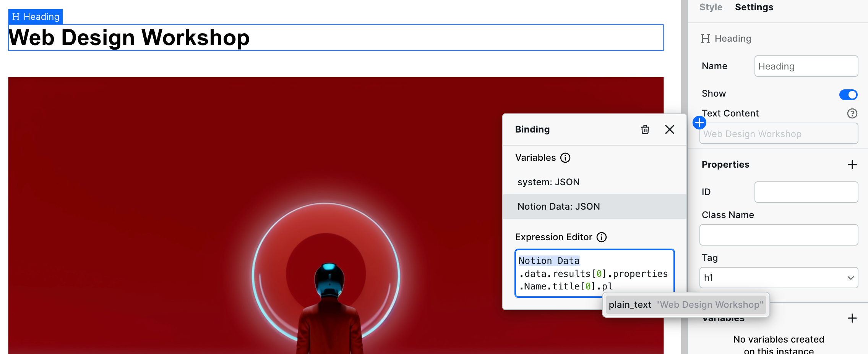The width and height of the screenshot is (868, 354).
Task: Click the Text Content help icon
Action: click(853, 113)
